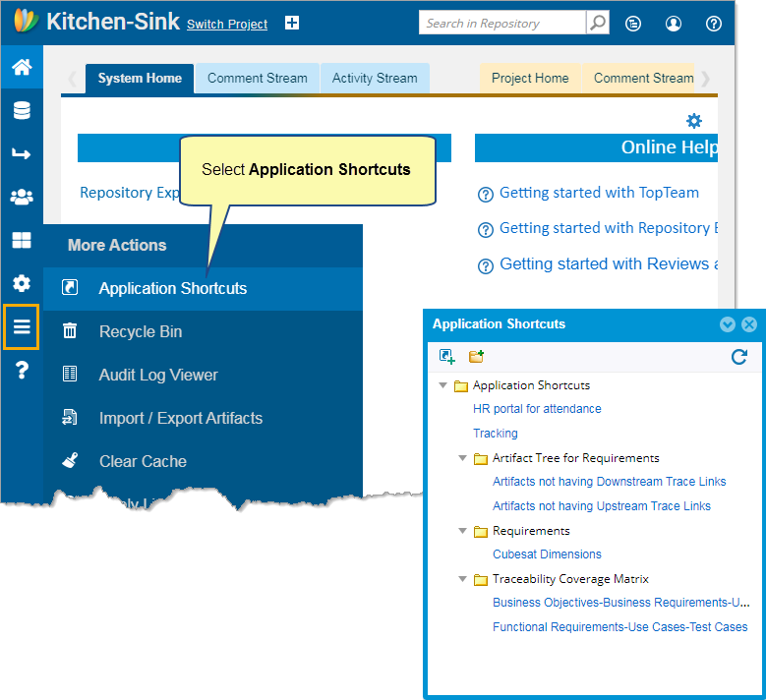Open the Project Home tab
This screenshot has width=766, height=700.
530,78
